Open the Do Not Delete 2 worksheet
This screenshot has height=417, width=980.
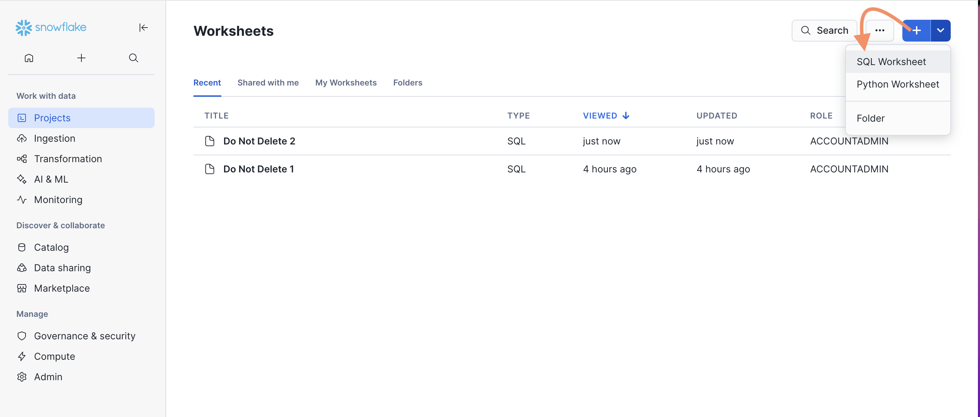[x=259, y=141]
